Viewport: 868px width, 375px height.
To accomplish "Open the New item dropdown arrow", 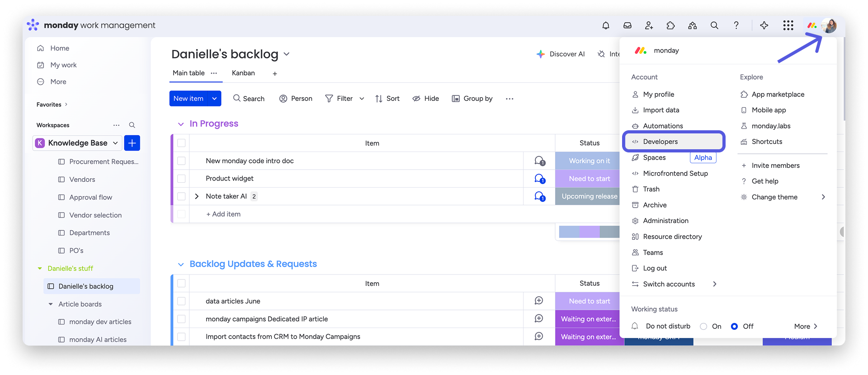I will [x=214, y=99].
